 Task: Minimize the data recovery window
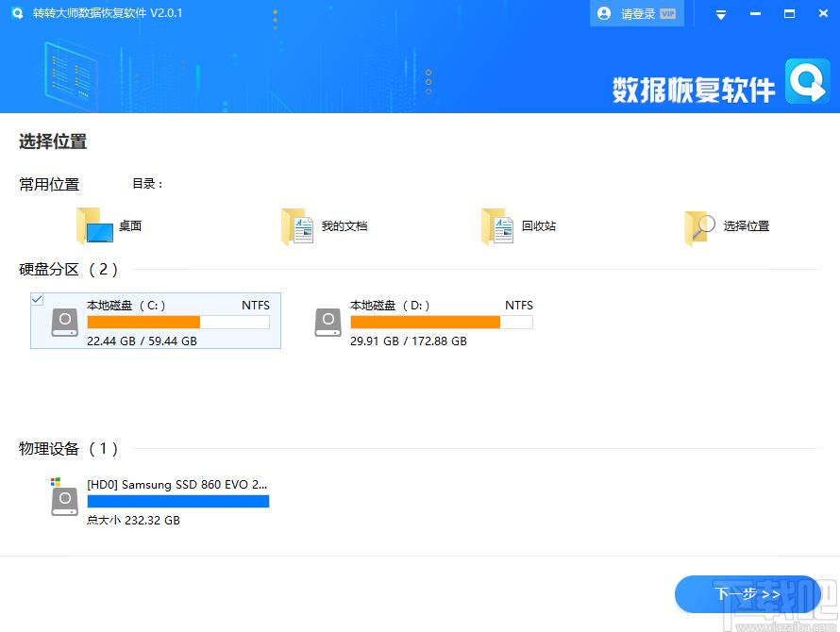(x=755, y=14)
